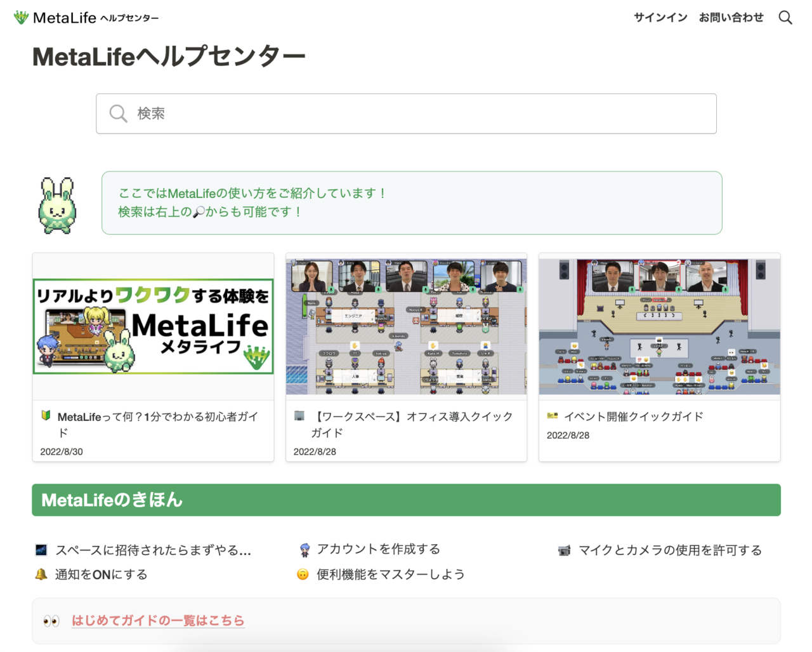The height and width of the screenshot is (652, 812).
Task: Open サインイン in the top navigation
Action: (x=660, y=18)
